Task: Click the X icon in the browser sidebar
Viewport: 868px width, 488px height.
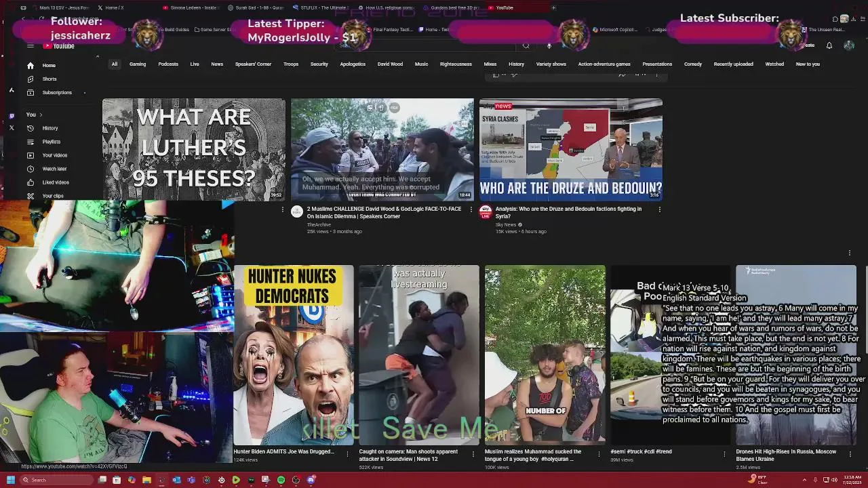Action: click(x=12, y=127)
